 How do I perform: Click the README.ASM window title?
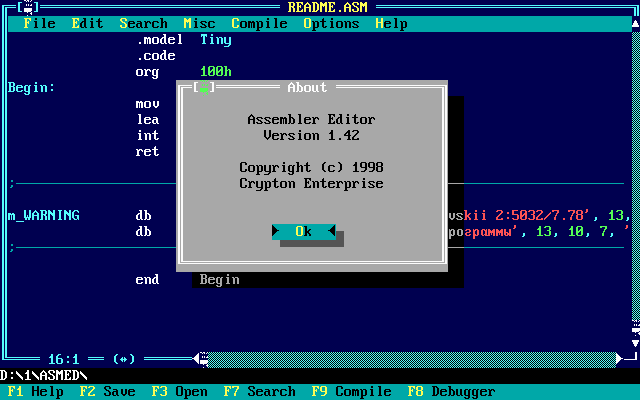click(x=327, y=7)
